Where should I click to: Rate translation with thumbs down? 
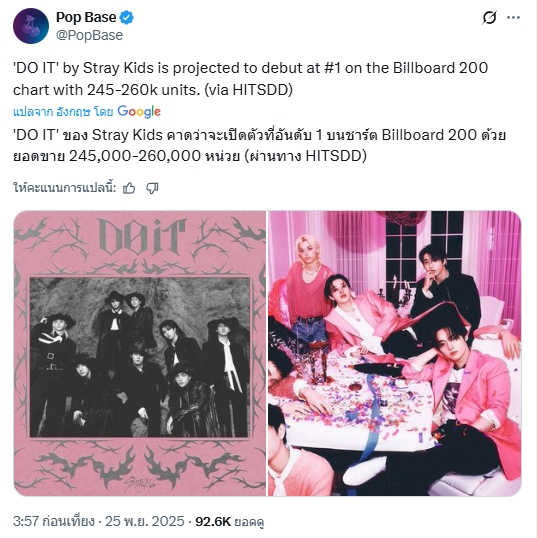152,188
